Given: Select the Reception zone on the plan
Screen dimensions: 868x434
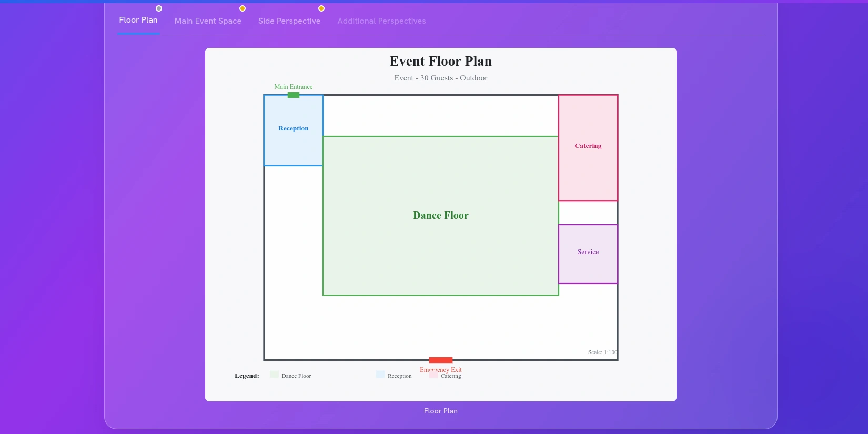Looking at the screenshot, I should tap(294, 142).
